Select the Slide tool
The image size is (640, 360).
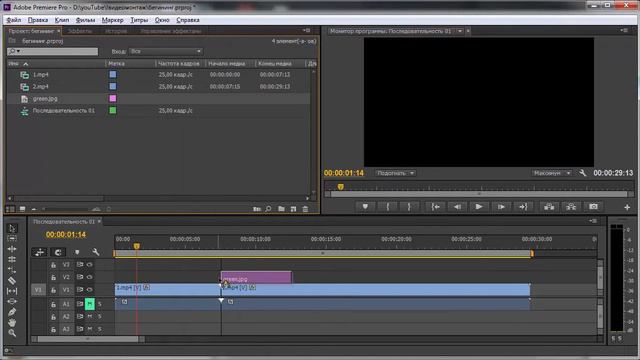[12, 301]
